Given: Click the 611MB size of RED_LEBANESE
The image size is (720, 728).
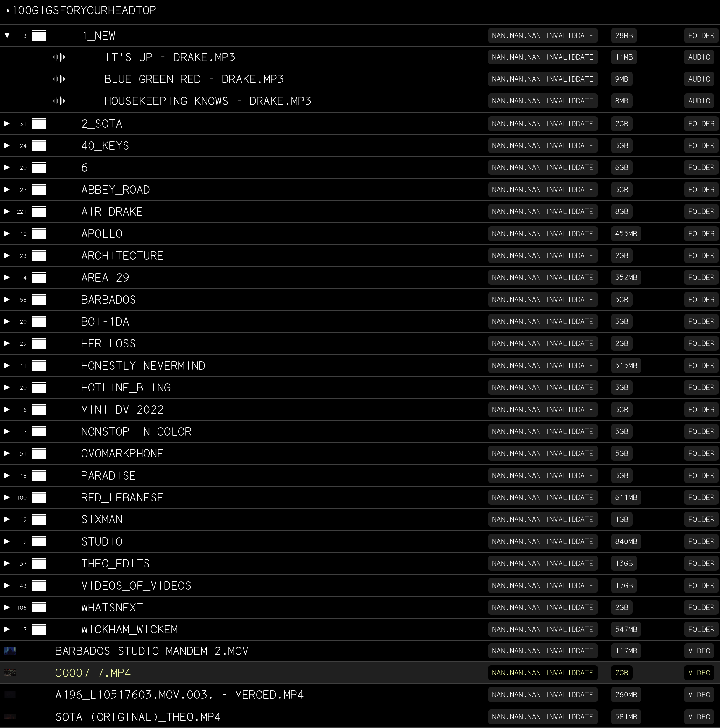Looking at the screenshot, I should [x=626, y=497].
